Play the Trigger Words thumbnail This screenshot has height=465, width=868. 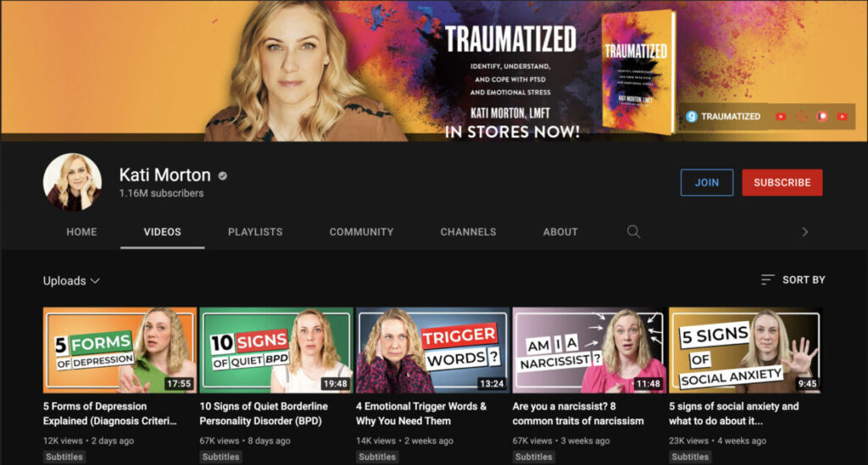coord(433,350)
